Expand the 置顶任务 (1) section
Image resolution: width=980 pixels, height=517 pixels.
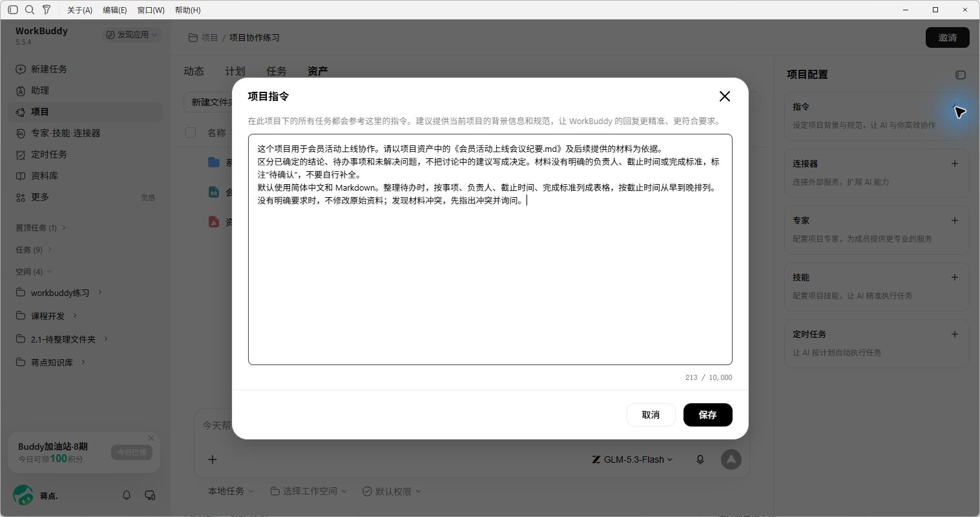point(41,227)
